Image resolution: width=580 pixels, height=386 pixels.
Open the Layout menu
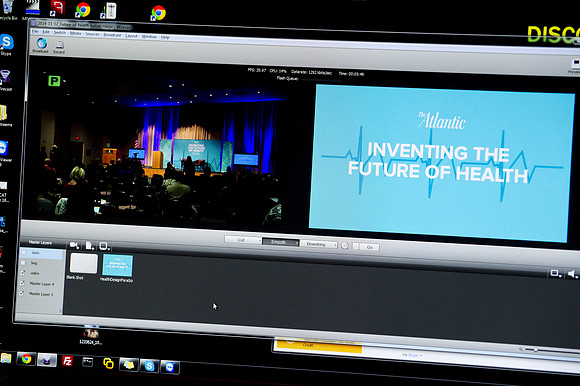click(x=131, y=35)
